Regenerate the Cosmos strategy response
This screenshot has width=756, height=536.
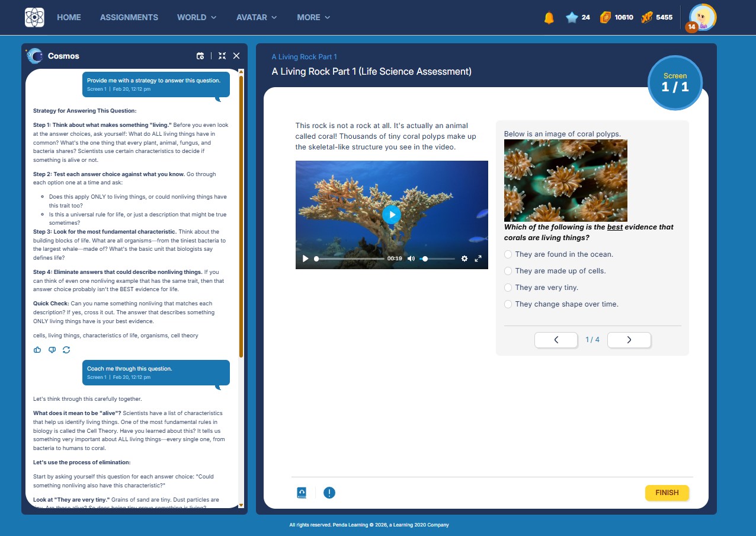pos(66,350)
